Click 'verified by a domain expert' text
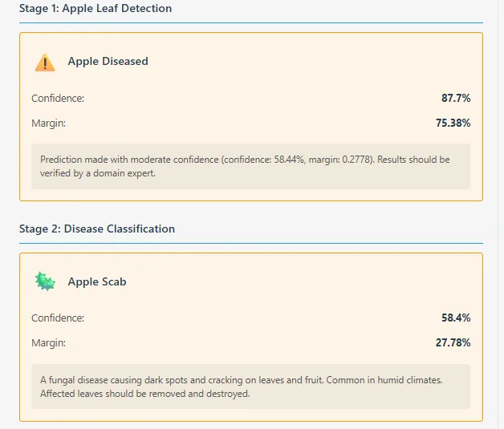 pos(98,173)
